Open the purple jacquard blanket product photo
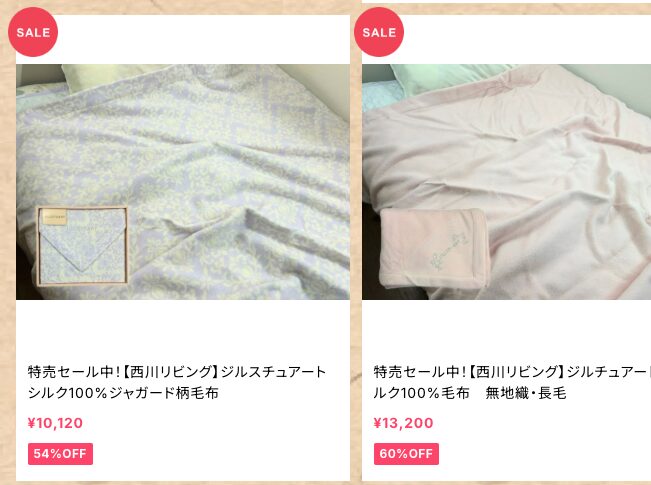 point(183,182)
